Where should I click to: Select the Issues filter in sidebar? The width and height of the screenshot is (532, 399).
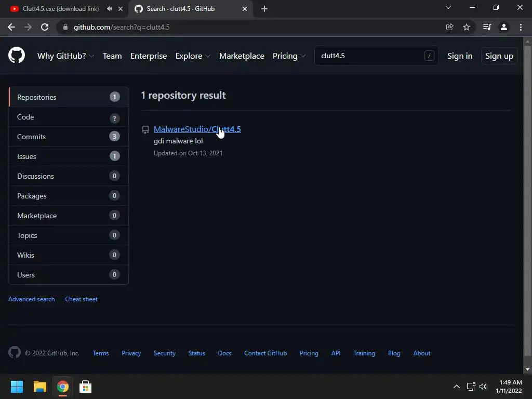pyautogui.click(x=69, y=156)
